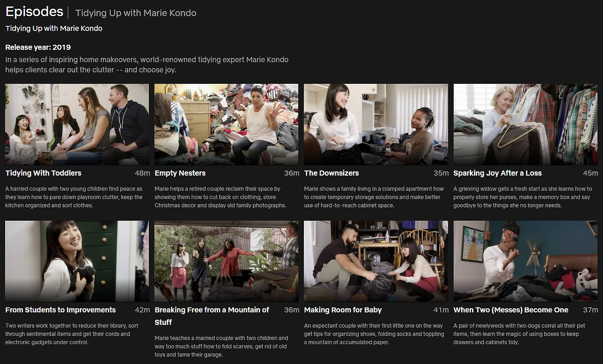Click the 'Marie teaches a married couple' description
The image size is (603, 364).
point(221,346)
